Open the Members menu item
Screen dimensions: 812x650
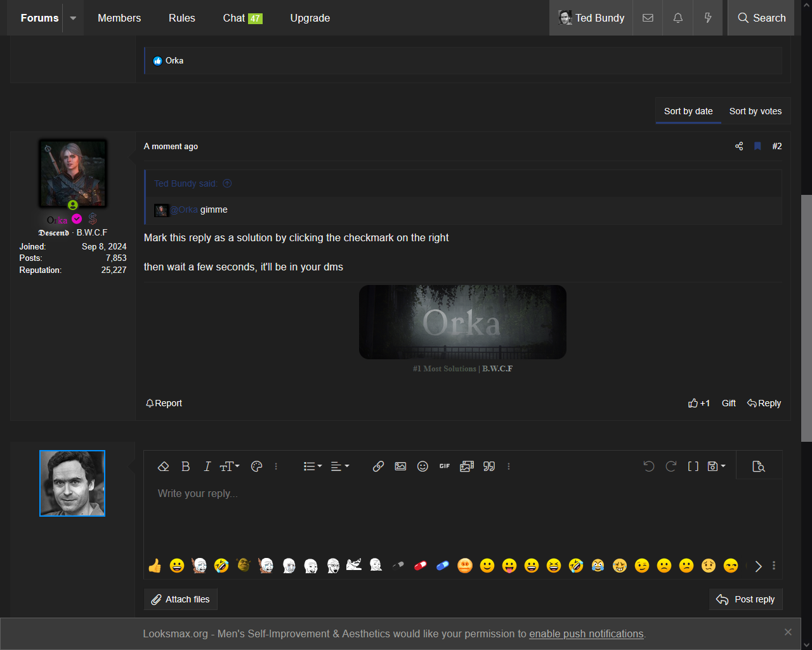pyautogui.click(x=119, y=18)
